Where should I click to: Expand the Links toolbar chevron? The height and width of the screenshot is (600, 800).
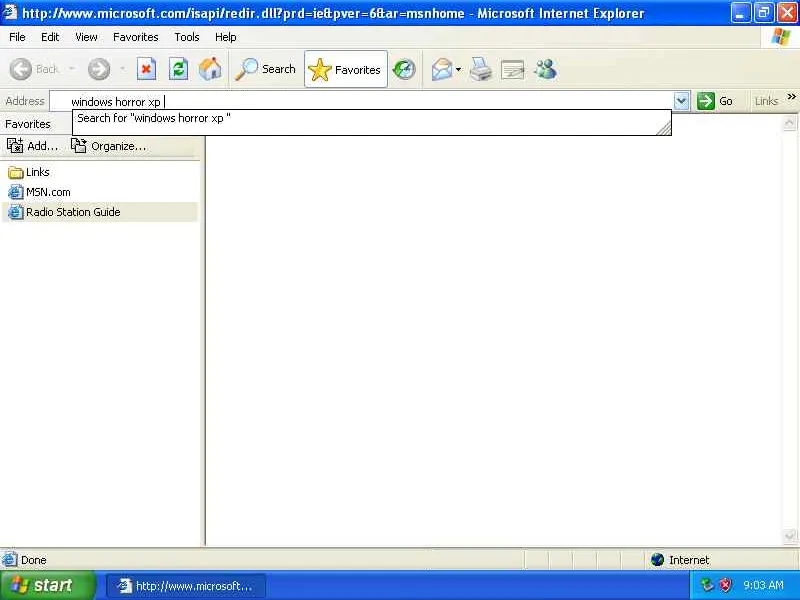tap(791, 97)
